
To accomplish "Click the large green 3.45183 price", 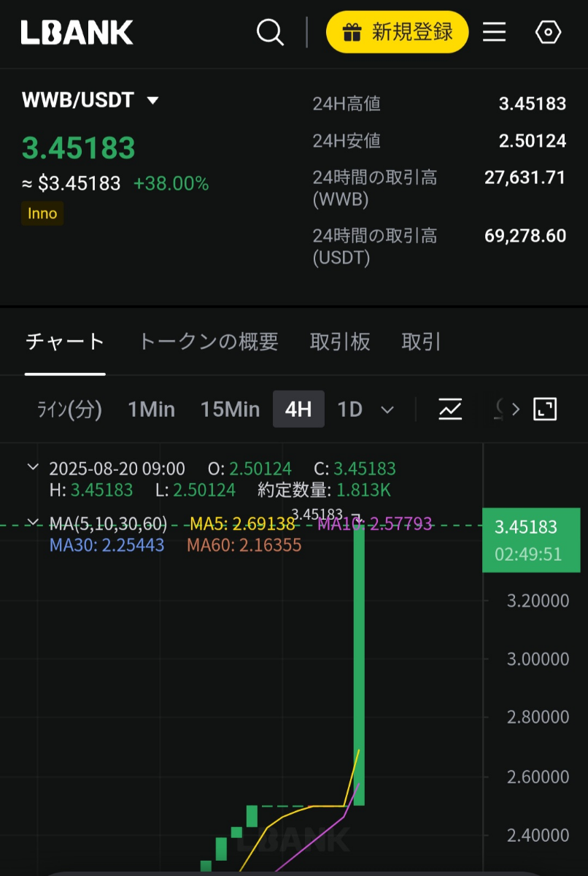I will [x=79, y=148].
